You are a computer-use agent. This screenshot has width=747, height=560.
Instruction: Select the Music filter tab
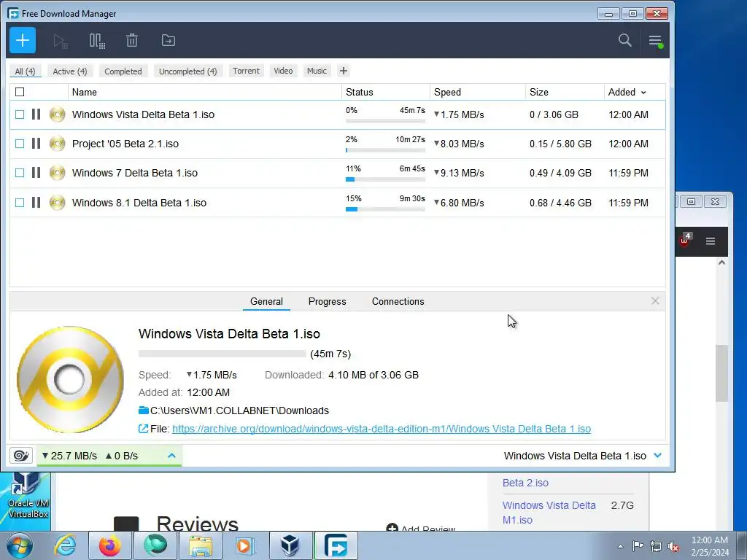point(317,71)
